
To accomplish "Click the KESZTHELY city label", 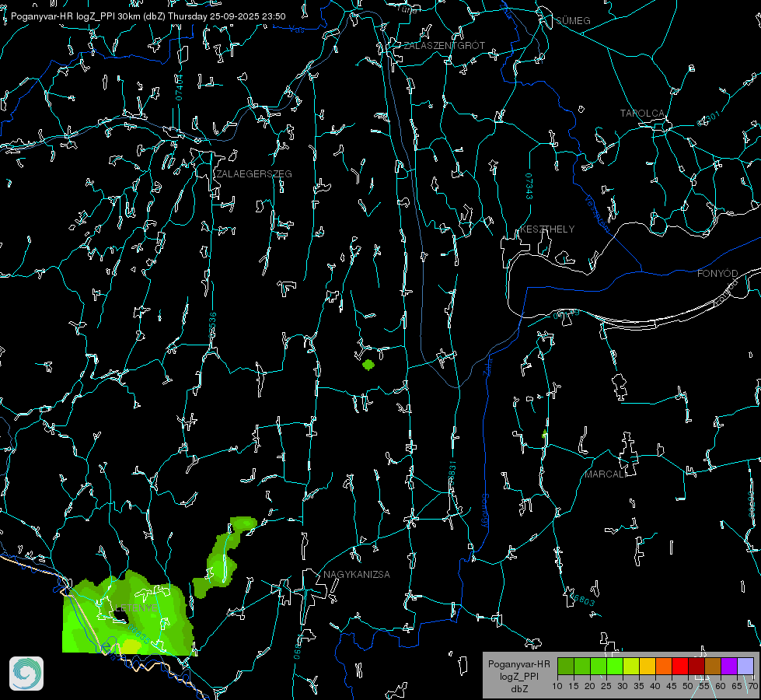I will [x=547, y=229].
